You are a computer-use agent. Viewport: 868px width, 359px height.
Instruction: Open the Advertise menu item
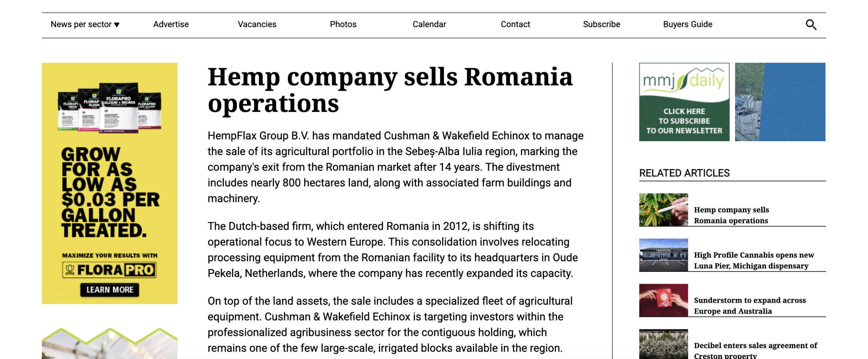(171, 24)
